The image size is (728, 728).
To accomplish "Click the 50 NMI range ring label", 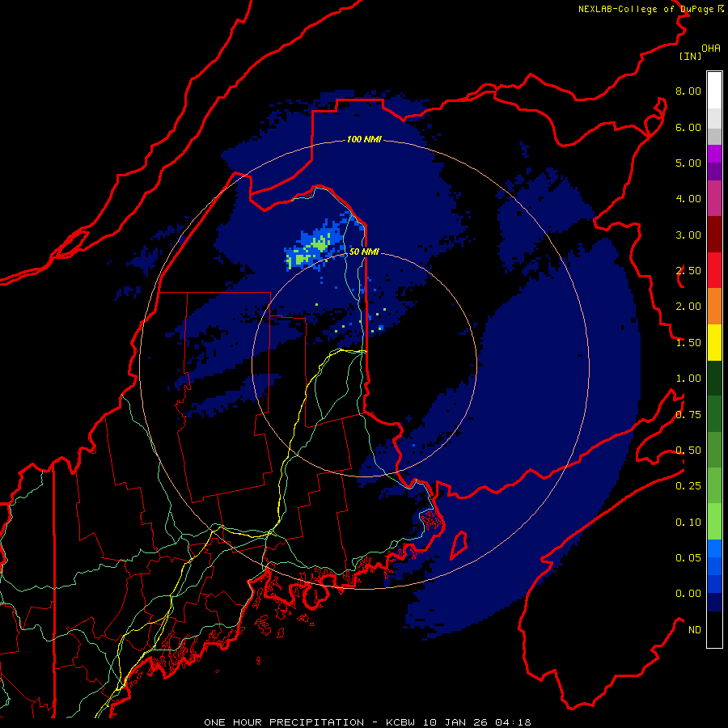I will point(364,252).
